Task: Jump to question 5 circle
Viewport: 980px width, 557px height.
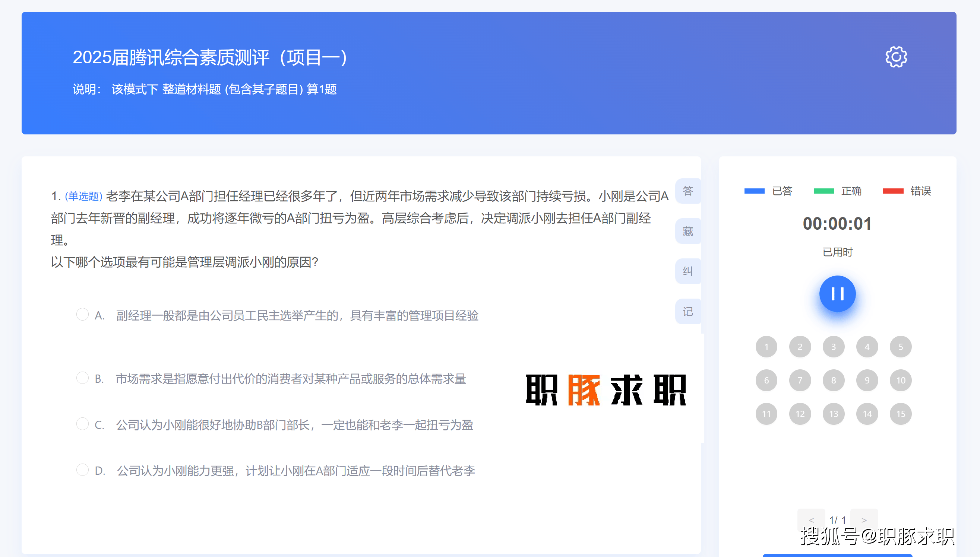Action: click(901, 347)
